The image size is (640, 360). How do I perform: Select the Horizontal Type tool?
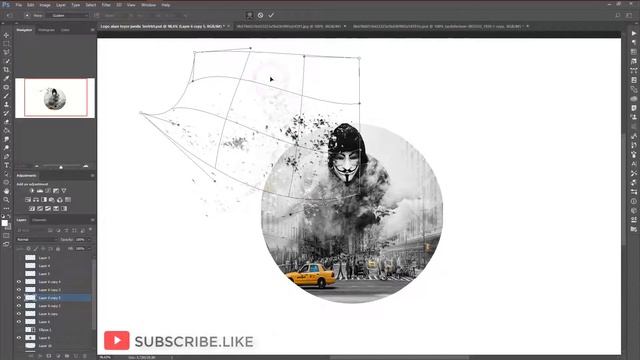tap(6, 165)
